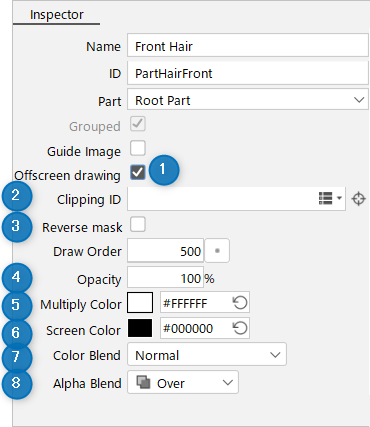Enable the Guide Image checkbox
The image size is (370, 427).
pyautogui.click(x=138, y=148)
